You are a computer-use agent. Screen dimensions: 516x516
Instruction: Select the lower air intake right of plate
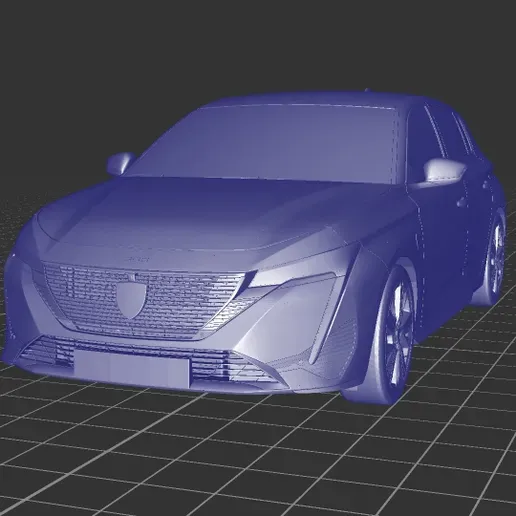[233, 367]
